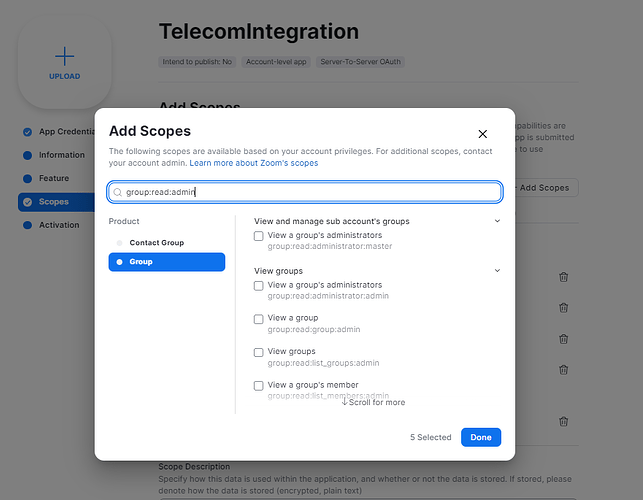This screenshot has width=643, height=500.
Task: Click the fourth trash delete icon
Action: [x=564, y=369]
